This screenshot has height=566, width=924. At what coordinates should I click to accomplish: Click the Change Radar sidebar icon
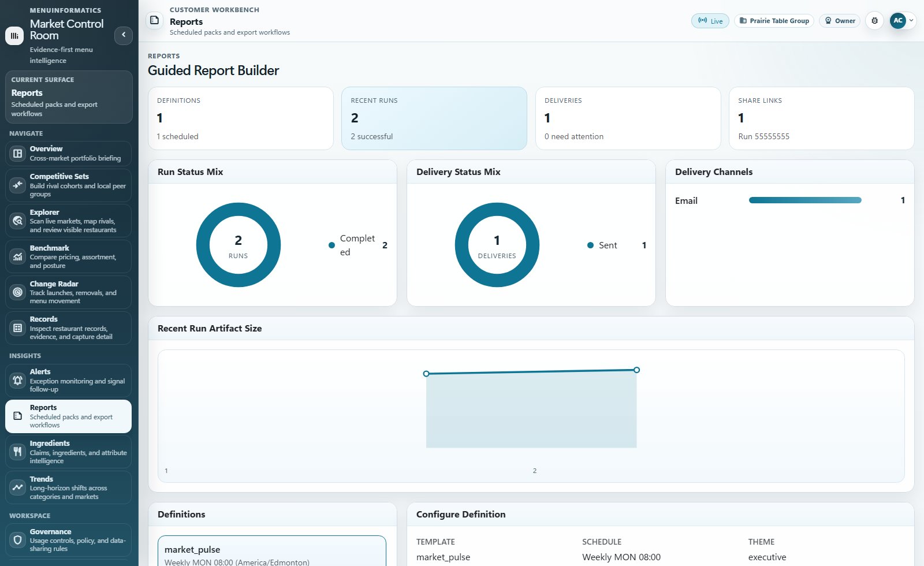pos(18,292)
